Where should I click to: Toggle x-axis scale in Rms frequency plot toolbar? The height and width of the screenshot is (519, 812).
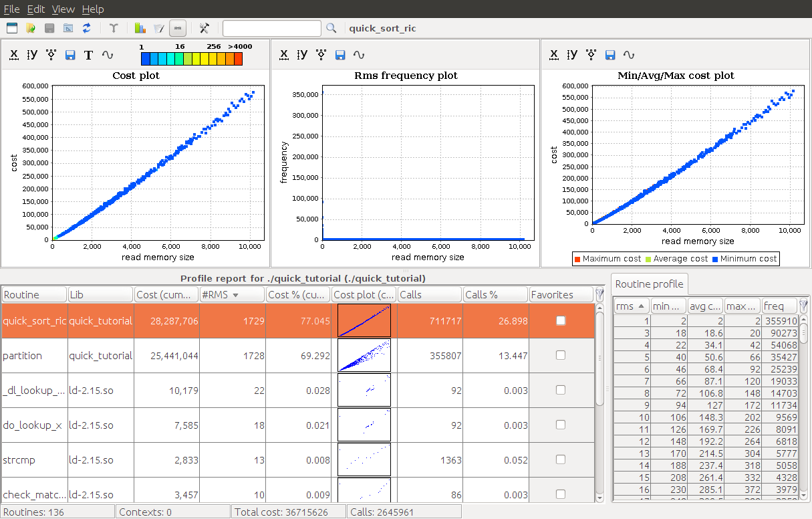click(x=284, y=55)
